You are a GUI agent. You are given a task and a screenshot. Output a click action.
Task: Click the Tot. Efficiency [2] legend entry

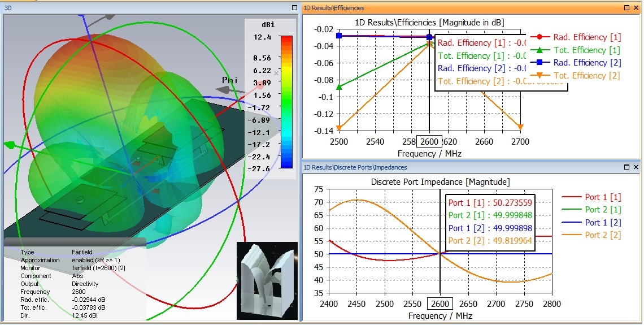tap(575, 76)
